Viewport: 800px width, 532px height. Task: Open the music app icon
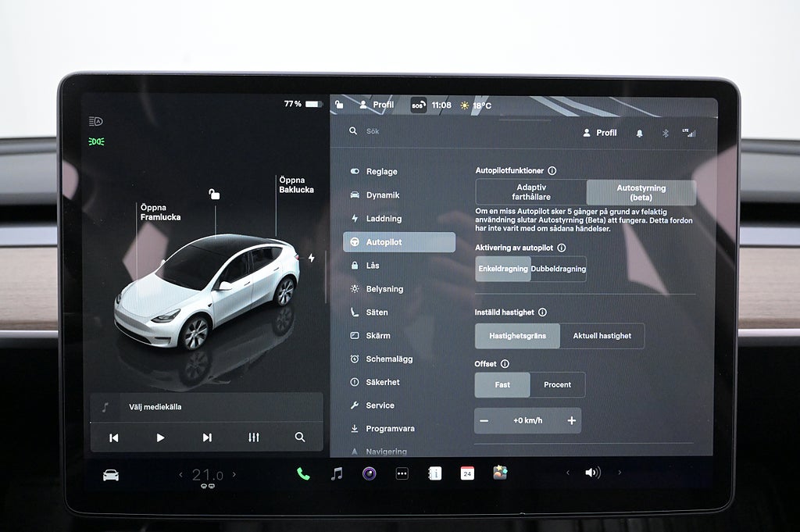337,473
